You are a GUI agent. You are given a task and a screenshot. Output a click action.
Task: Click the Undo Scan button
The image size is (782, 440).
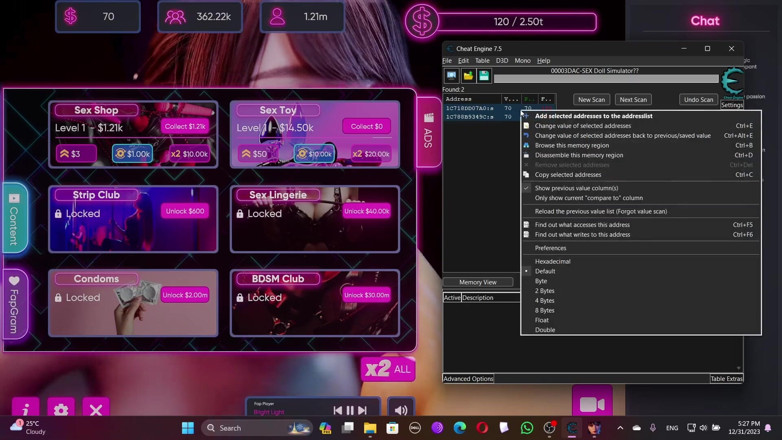(x=698, y=99)
